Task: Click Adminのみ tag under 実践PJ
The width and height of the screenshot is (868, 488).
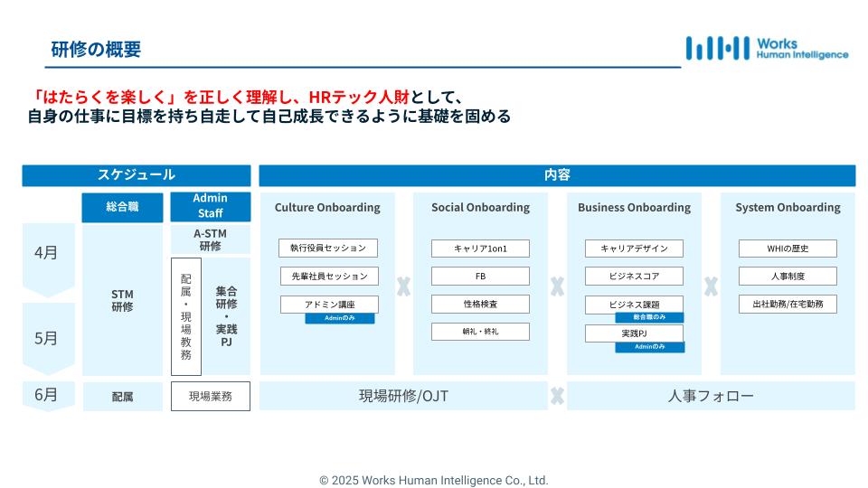Action: (650, 347)
